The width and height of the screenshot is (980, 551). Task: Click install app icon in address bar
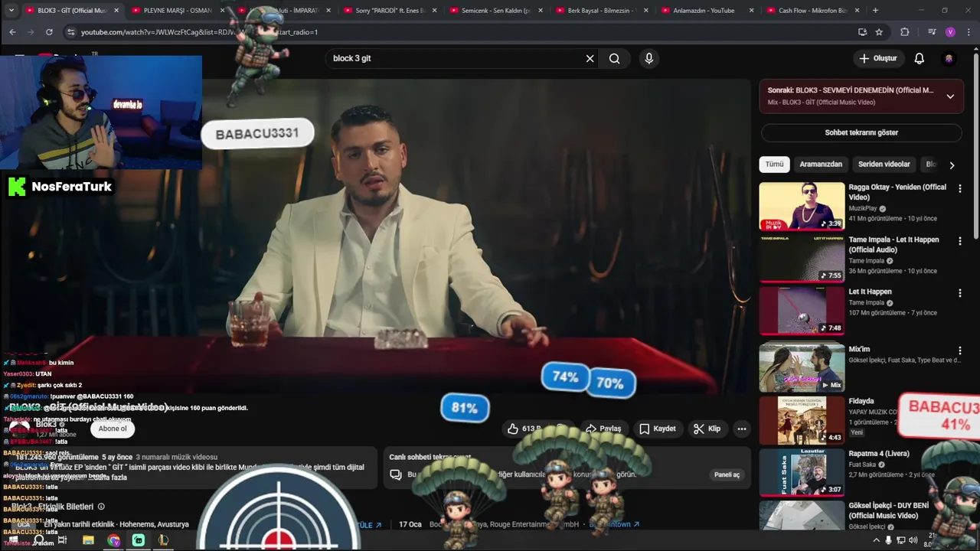(x=862, y=32)
